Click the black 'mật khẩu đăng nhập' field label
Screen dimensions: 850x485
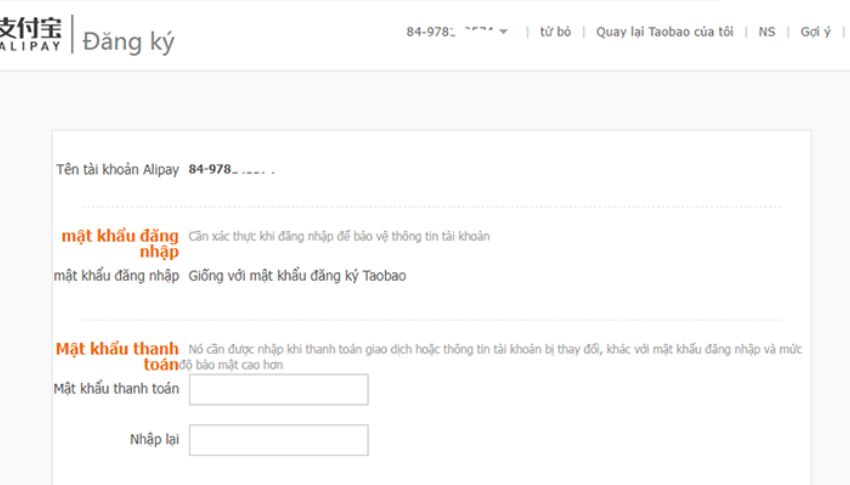(x=117, y=276)
